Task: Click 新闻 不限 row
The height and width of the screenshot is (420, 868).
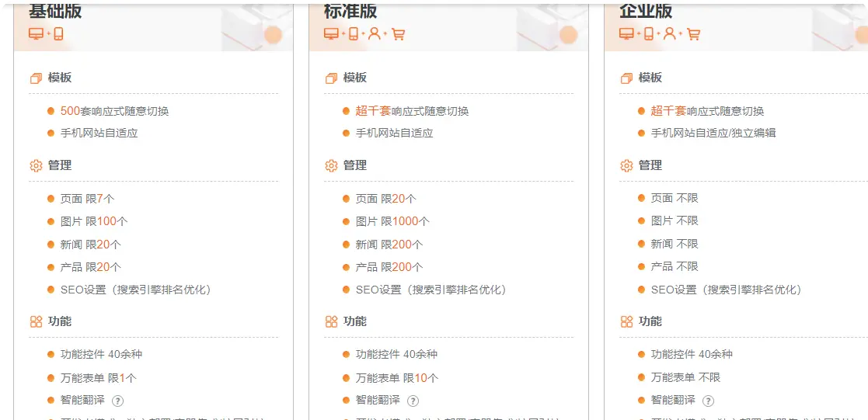Action: [x=675, y=244]
